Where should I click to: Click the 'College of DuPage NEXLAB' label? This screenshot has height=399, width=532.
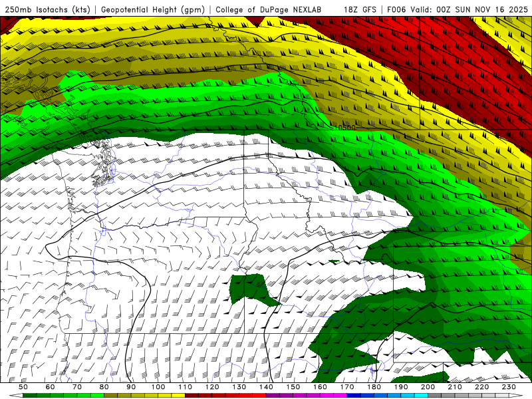269,9
